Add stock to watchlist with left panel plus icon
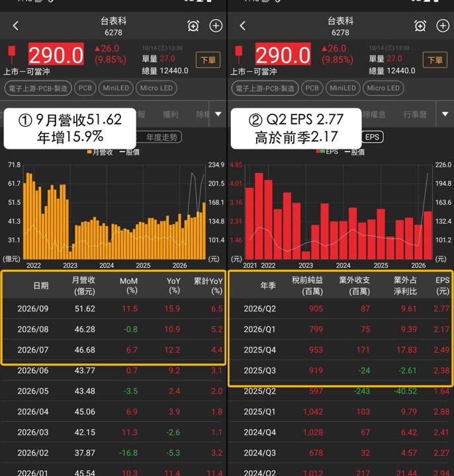 (216, 26)
